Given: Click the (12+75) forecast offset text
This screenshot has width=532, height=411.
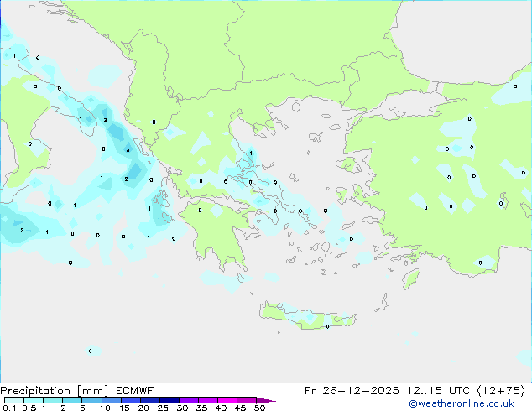Looking at the screenshot, I should coord(501,391).
